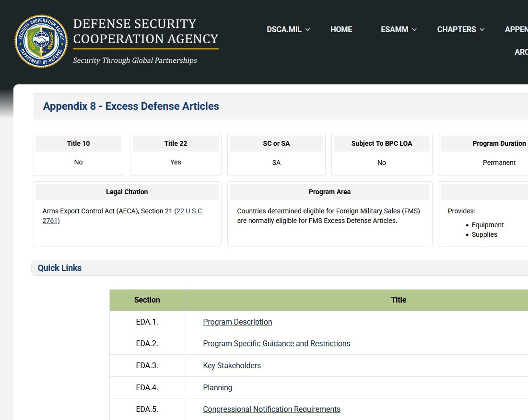Click the EDA.1. section cell
Screen dimensions: 528x420
coord(147,322)
